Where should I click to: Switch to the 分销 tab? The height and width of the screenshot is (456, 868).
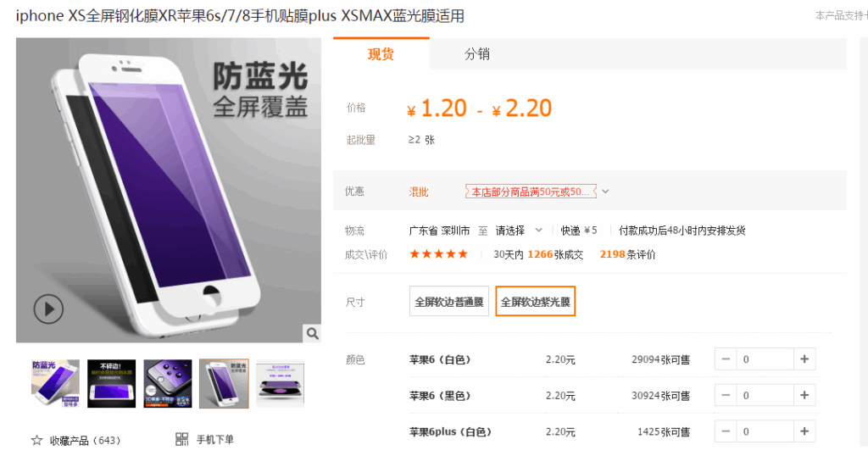click(476, 53)
